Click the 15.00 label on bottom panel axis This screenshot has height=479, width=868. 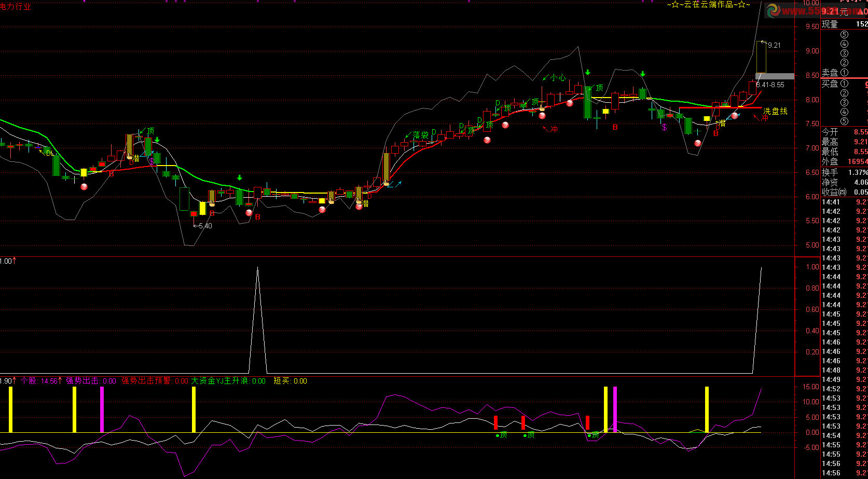tap(811, 387)
